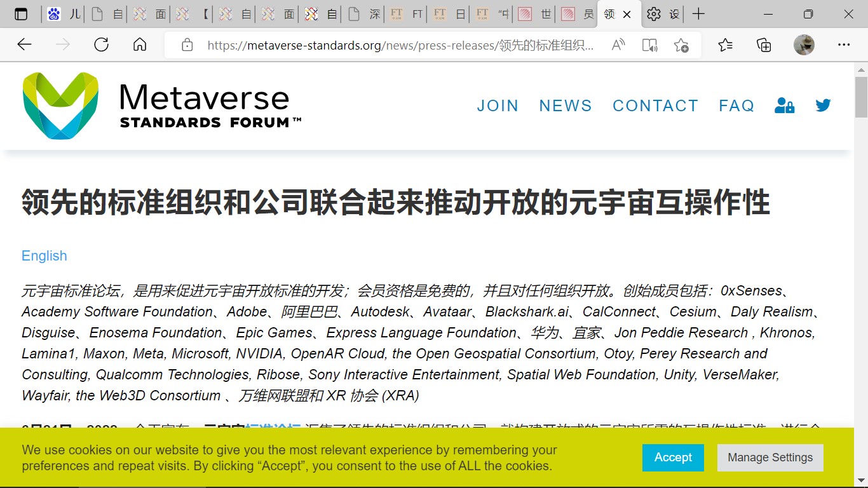The width and height of the screenshot is (868, 488).
Task: Close the active 领 tab
Action: 627,14
